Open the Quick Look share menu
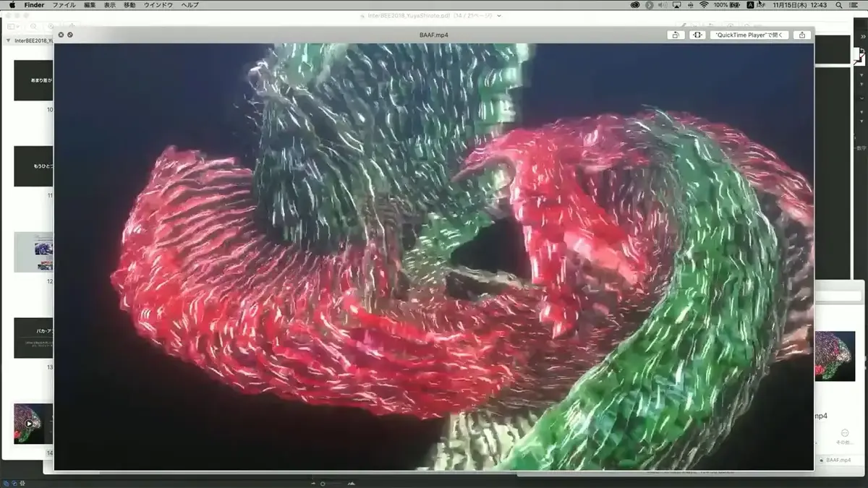The height and width of the screenshot is (488, 868). 801,35
